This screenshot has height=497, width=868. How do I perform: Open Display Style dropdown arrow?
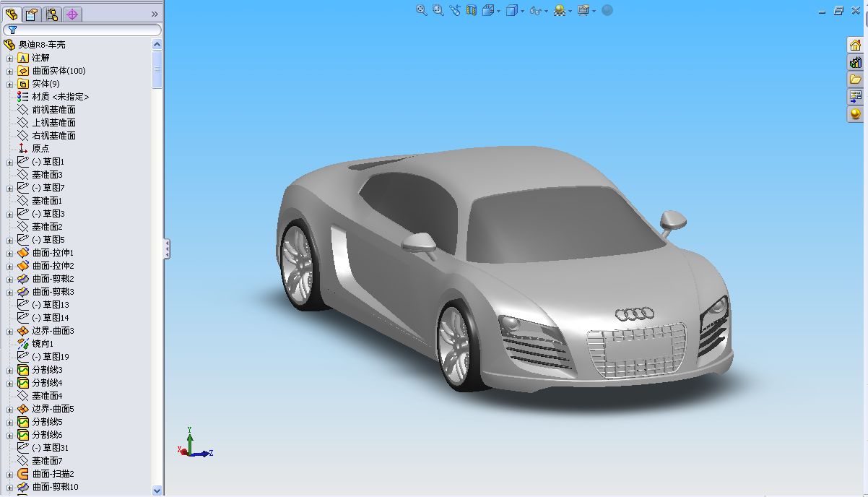click(522, 11)
